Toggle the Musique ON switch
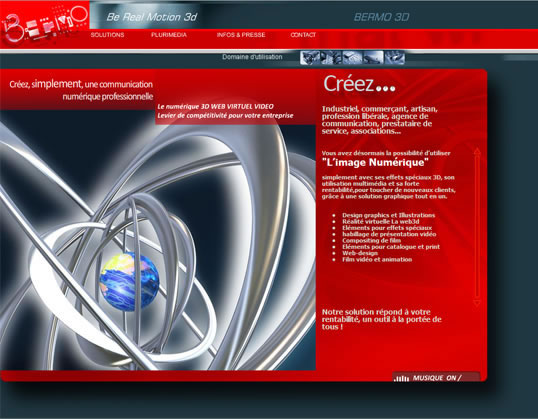The width and height of the screenshot is (538, 419). pos(437,378)
